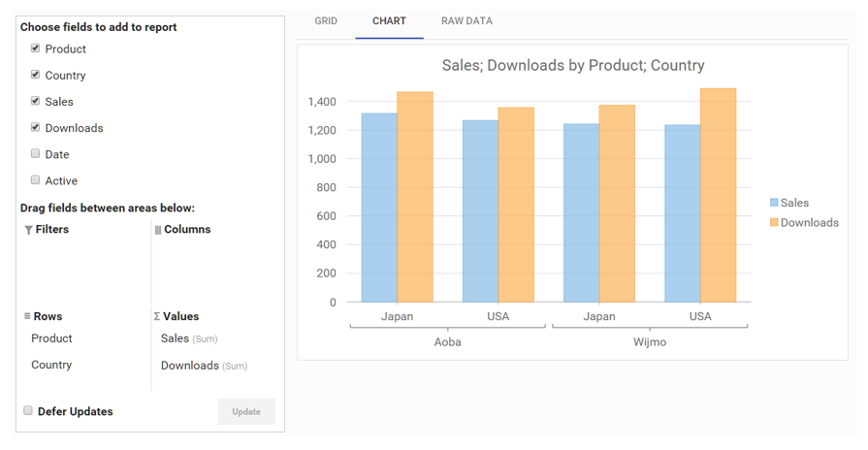868x450 pixels.
Task: Click the Aoba Japan Sales bar
Action: click(379, 208)
